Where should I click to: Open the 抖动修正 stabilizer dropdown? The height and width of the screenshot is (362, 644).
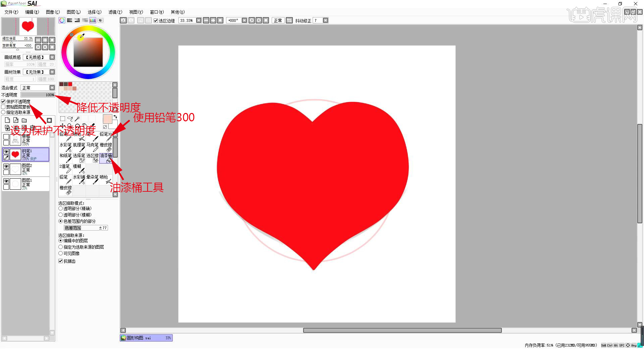tap(325, 20)
